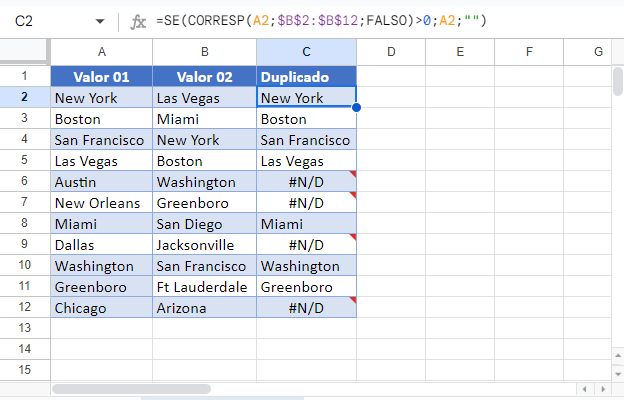
Task: Select cell B10 'San Francisco'
Action: coord(205,265)
